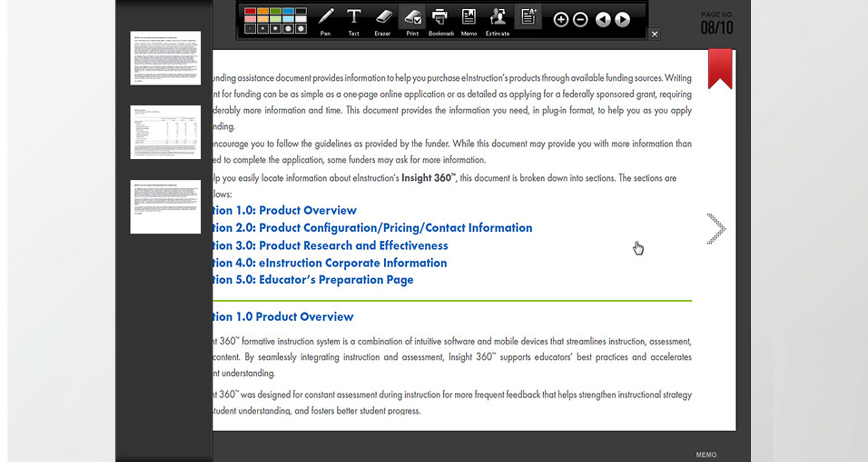The width and height of the screenshot is (868, 462).
Task: Click the document A+ icon
Action: click(x=527, y=16)
